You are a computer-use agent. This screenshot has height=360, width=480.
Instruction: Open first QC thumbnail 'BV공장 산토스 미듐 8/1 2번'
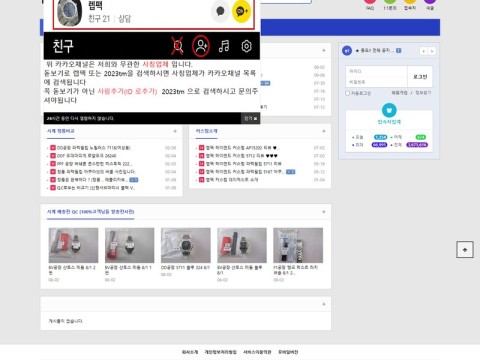pos(73,245)
